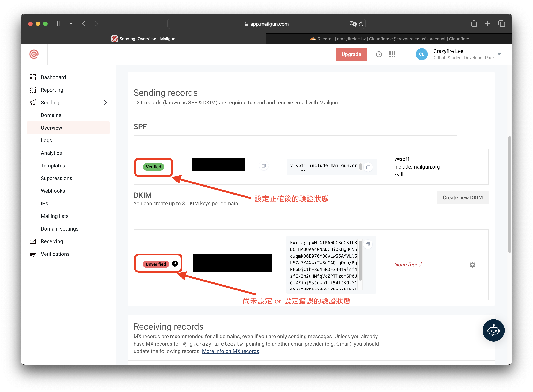Toggle the Safari sidebar
The height and width of the screenshot is (392, 533).
click(x=61, y=24)
